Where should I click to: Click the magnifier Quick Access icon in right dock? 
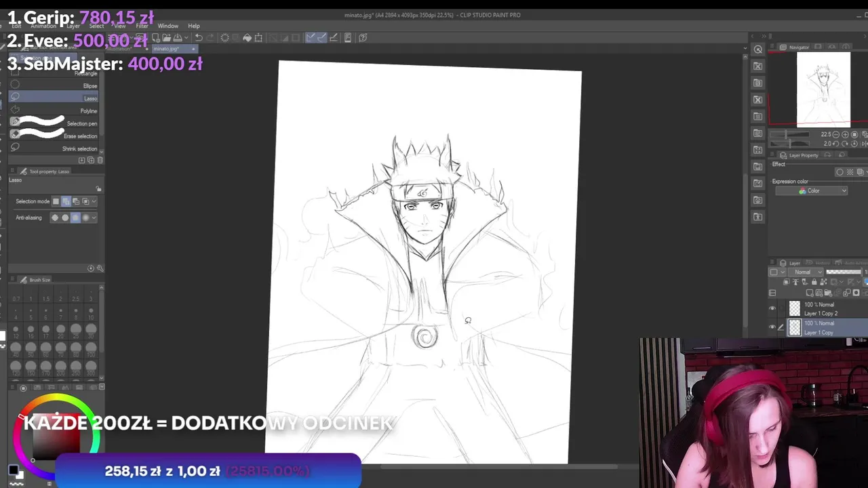coord(758,49)
